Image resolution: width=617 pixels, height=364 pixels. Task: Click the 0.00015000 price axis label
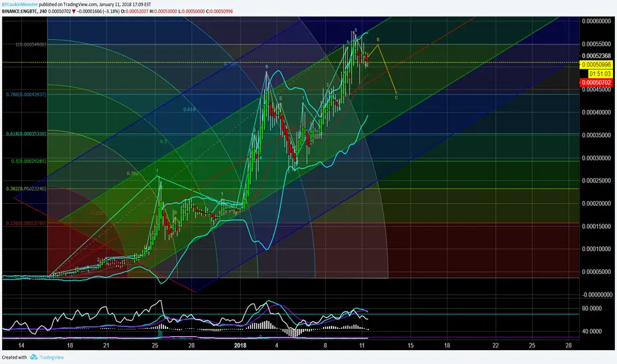[597, 226]
